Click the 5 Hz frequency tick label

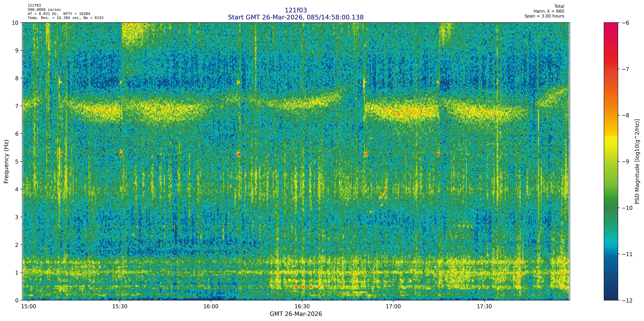[x=17, y=162]
